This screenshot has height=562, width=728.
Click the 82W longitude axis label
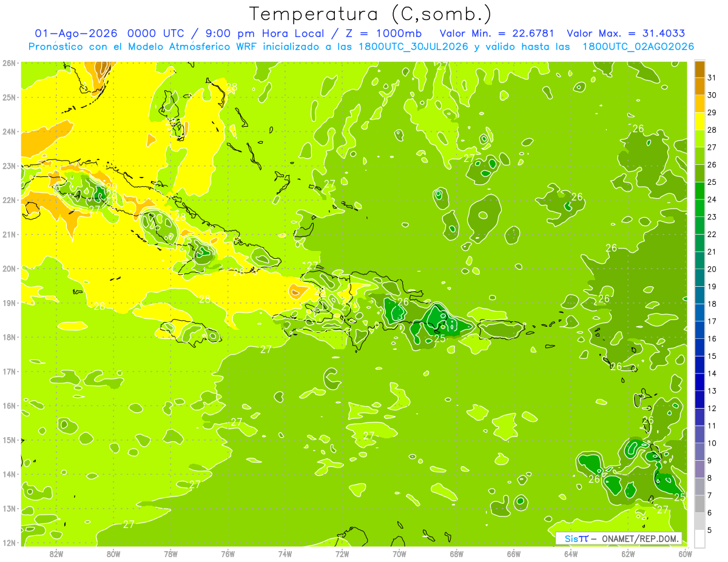[56, 554]
